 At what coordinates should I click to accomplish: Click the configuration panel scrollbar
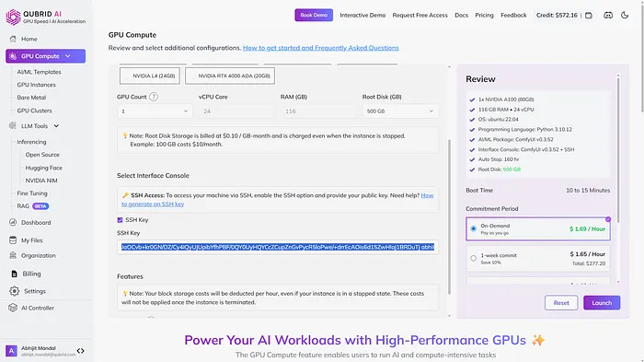pos(449,216)
